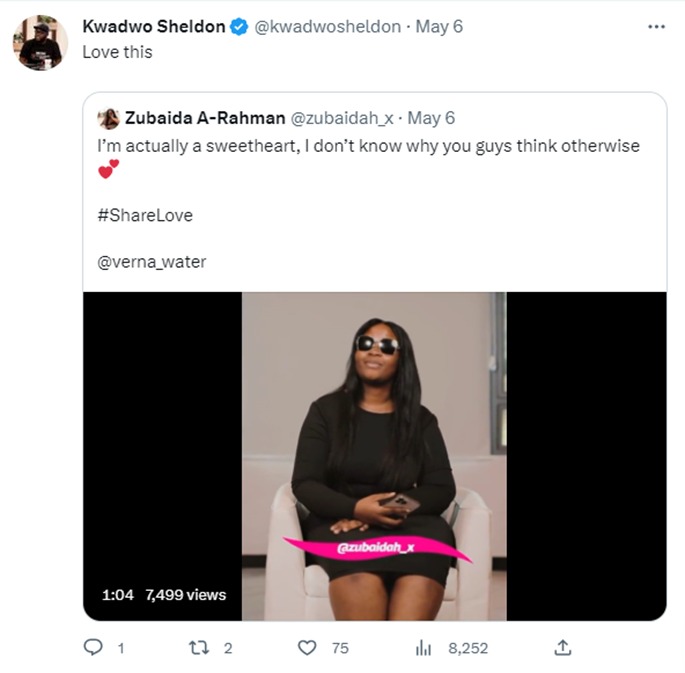Click the retweet arrows icon
Screen dimensions: 685x673
[x=198, y=648]
